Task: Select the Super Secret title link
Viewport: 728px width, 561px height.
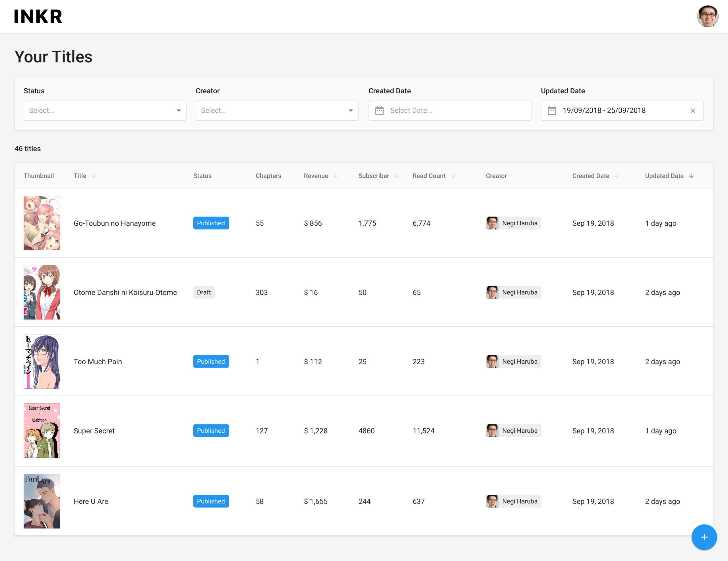Action: pyautogui.click(x=94, y=431)
